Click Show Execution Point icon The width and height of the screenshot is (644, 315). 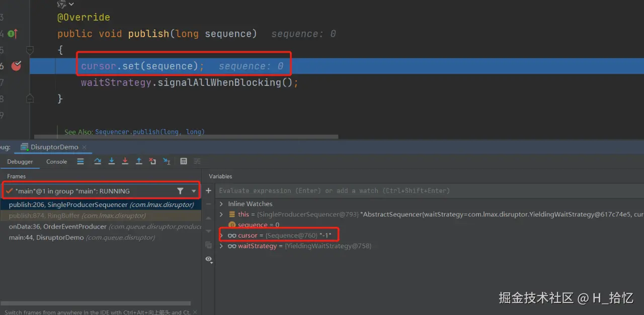[80, 161]
